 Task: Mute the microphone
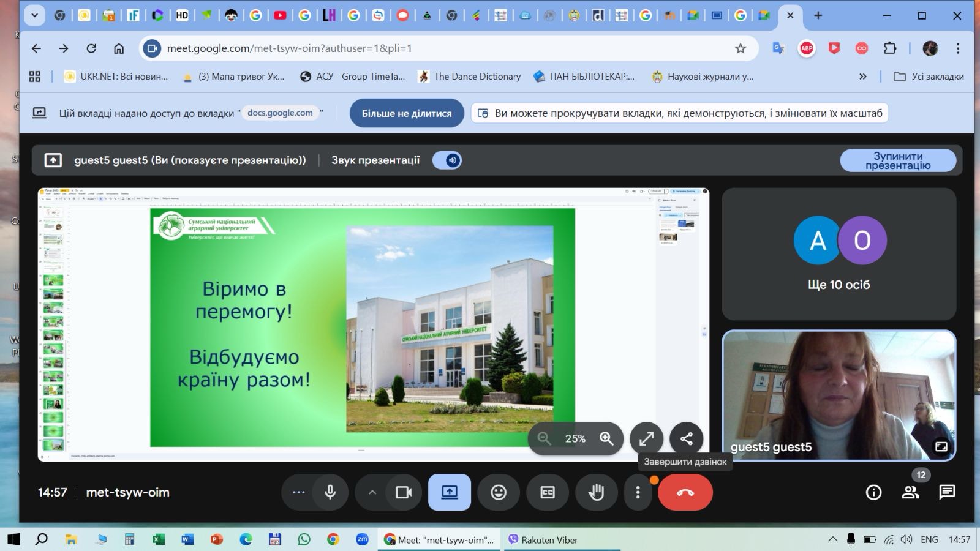coord(330,492)
